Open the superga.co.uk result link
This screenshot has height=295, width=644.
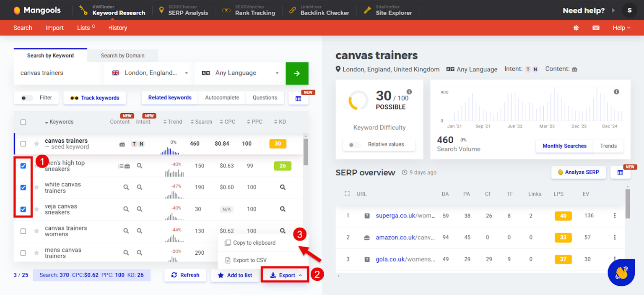point(396,215)
